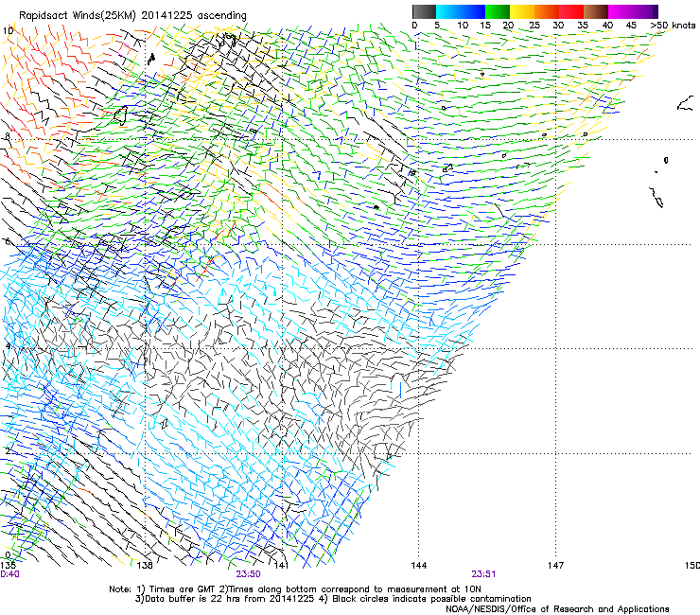This screenshot has height=615, width=700.
Task: Click the longitude label '138'
Action: click(144, 566)
